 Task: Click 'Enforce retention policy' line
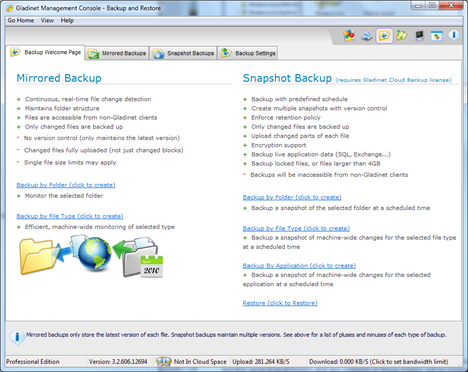click(x=286, y=117)
